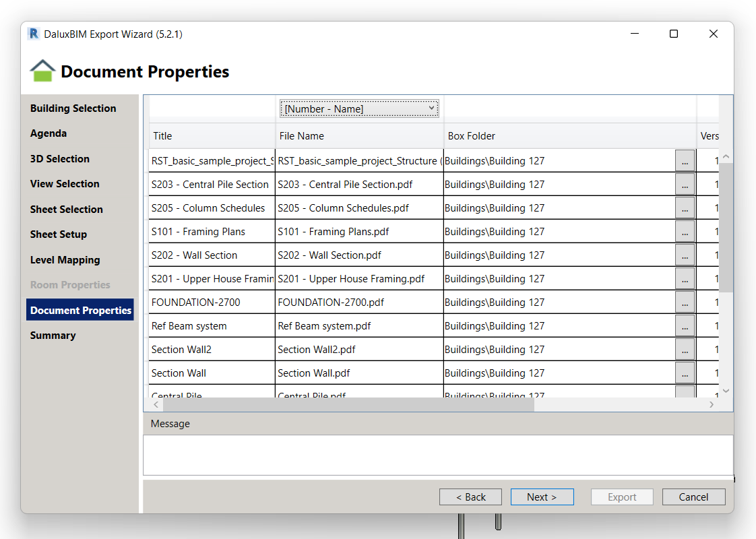Viewport: 756px width, 539px height.
Task: Open the [Number - Name] naming dropdown
Action: pyautogui.click(x=359, y=108)
